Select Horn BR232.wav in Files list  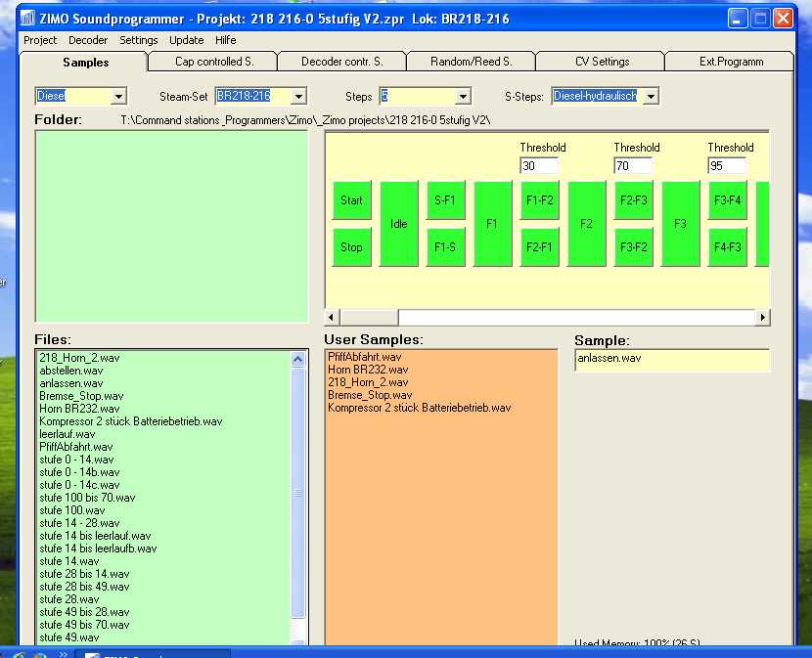click(80, 409)
